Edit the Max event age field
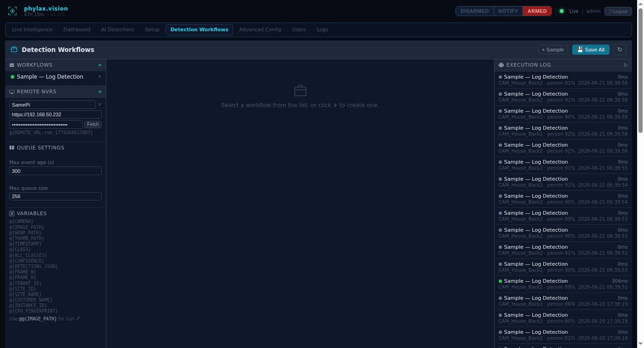Viewport: 644px width, 348px height. pos(55,171)
